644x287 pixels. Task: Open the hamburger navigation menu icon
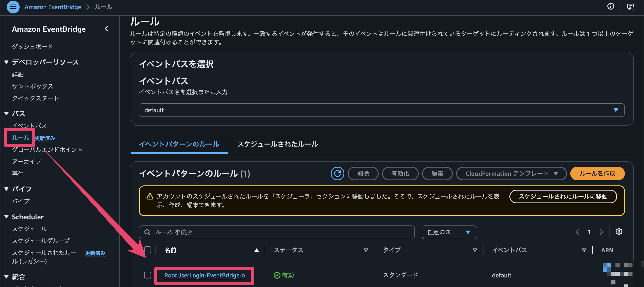(13, 7)
